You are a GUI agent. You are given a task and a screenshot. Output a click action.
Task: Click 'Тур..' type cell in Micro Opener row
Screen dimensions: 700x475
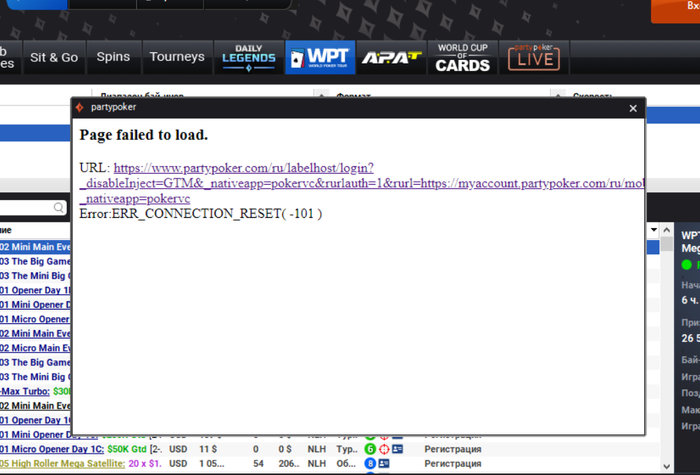[x=347, y=449]
